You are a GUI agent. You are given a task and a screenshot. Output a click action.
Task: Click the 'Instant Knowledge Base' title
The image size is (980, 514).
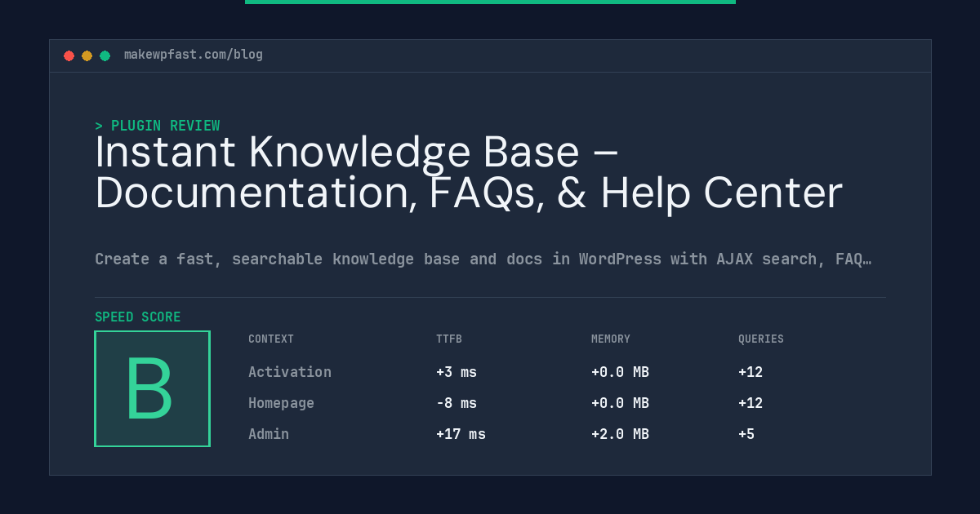tap(469, 172)
